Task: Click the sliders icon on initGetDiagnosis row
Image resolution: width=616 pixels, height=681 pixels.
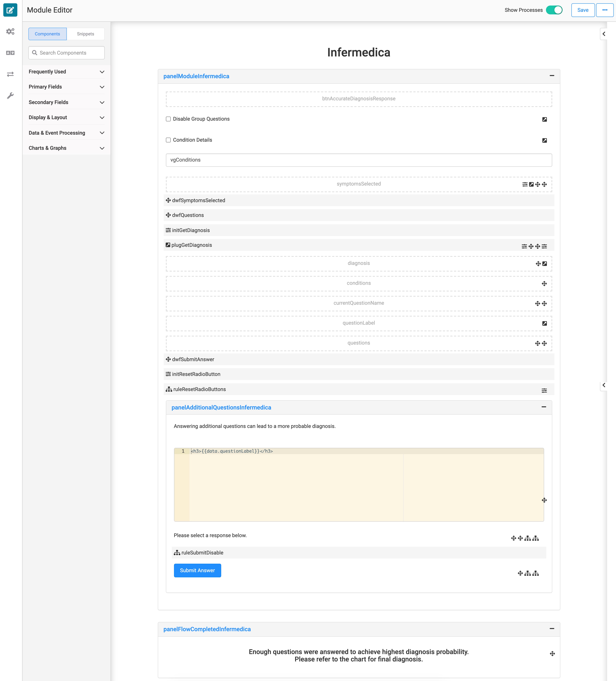Action: click(168, 230)
